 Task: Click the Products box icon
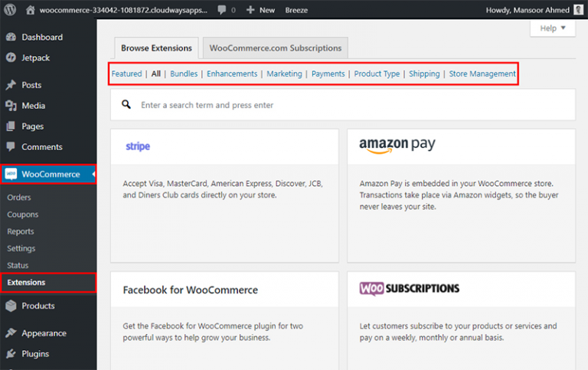click(x=11, y=306)
